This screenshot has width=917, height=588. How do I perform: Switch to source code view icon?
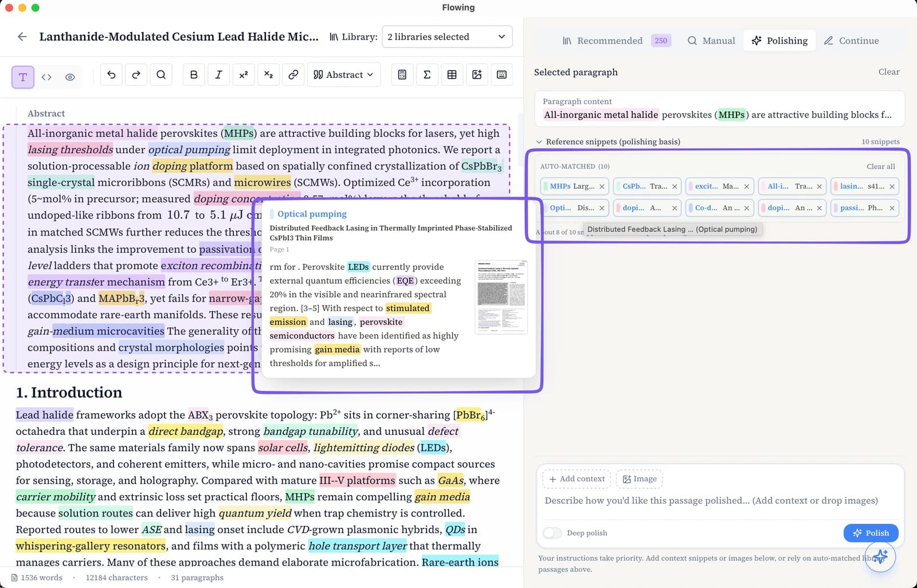coord(46,77)
